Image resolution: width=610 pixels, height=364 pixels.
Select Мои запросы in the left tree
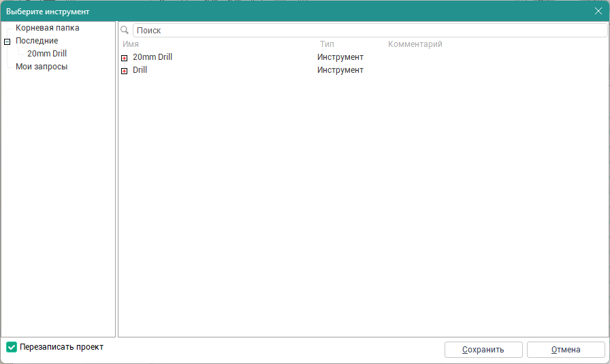click(x=42, y=67)
